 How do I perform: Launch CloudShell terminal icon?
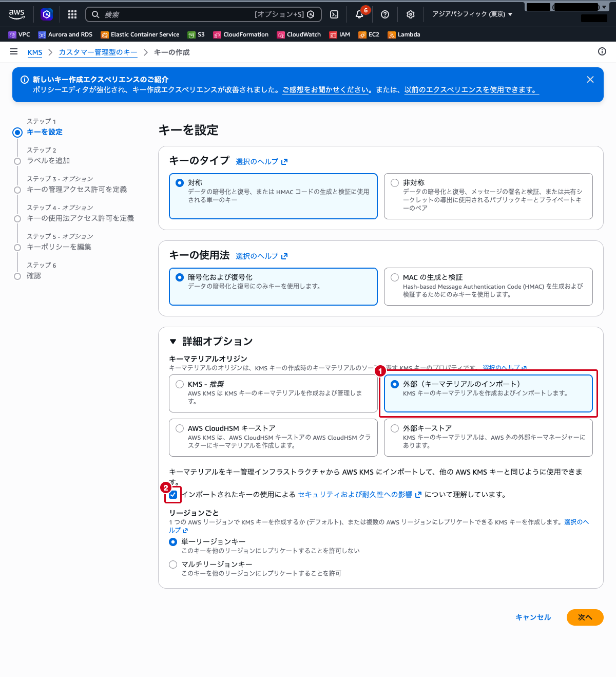click(x=334, y=14)
